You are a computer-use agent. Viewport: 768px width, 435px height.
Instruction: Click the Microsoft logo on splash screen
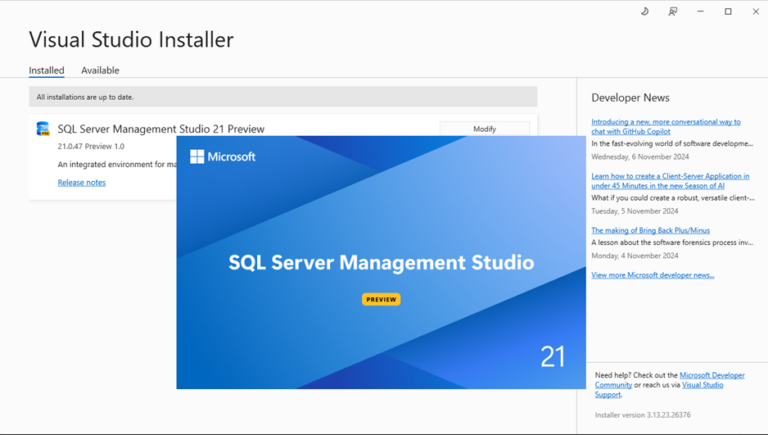pos(223,157)
